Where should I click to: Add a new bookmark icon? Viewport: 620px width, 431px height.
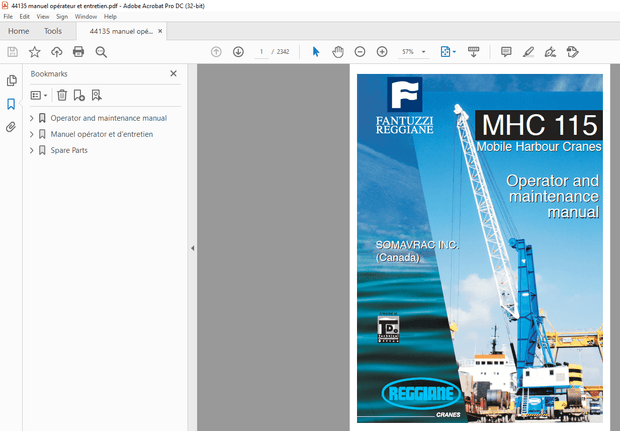click(79, 95)
